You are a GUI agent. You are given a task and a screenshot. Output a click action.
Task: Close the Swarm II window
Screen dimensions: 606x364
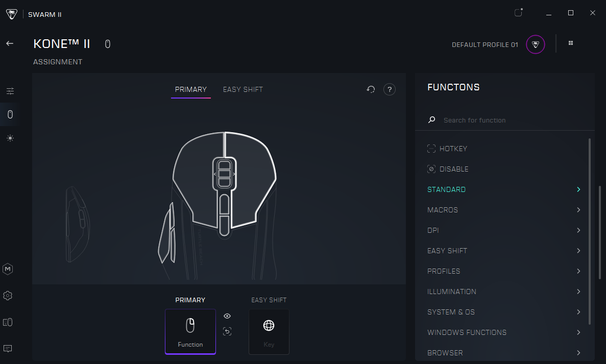coord(593,13)
